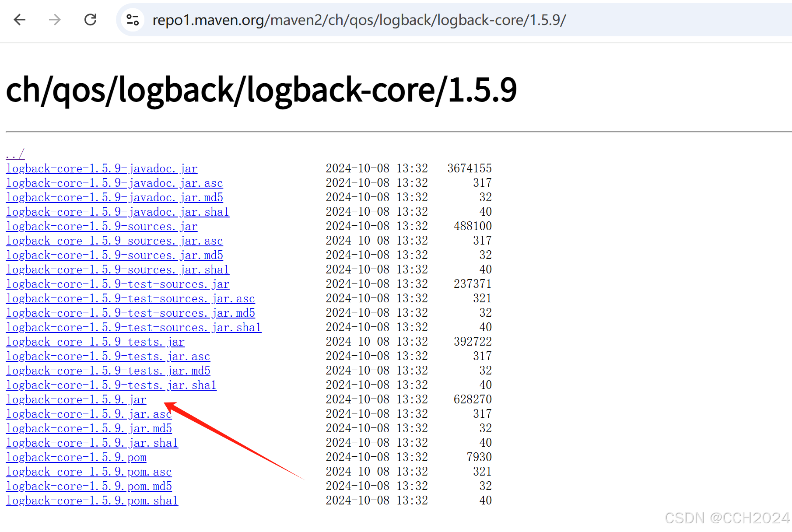Click the browser forward arrow
The height and width of the screenshot is (532, 792).
55,20
